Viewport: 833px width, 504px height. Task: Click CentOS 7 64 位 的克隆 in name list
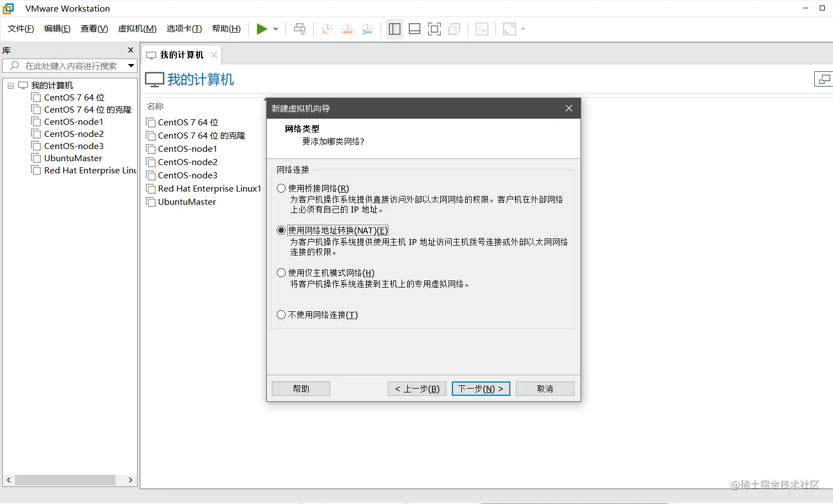tap(202, 136)
